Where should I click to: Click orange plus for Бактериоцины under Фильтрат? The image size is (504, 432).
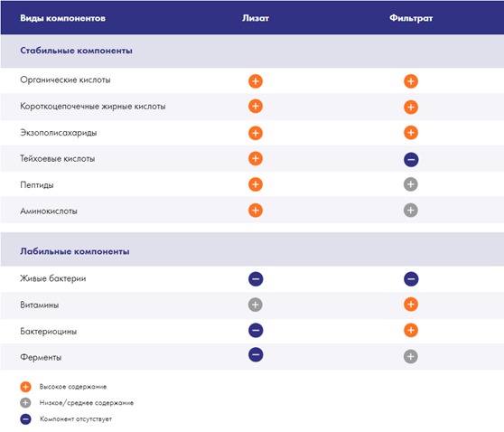[x=411, y=331]
